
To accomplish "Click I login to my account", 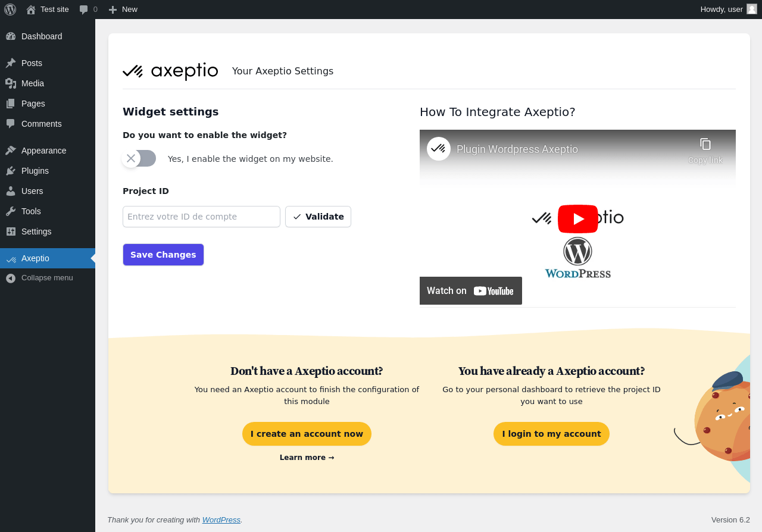I will point(551,434).
